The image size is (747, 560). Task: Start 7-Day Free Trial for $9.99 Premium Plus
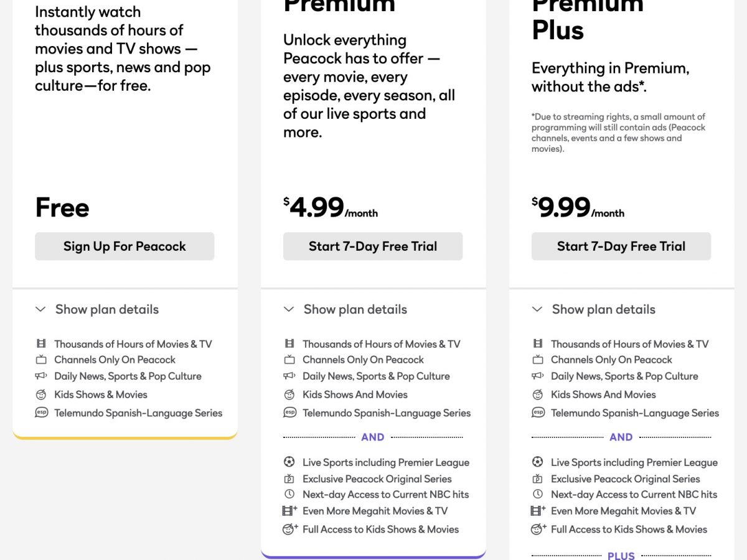[621, 246]
